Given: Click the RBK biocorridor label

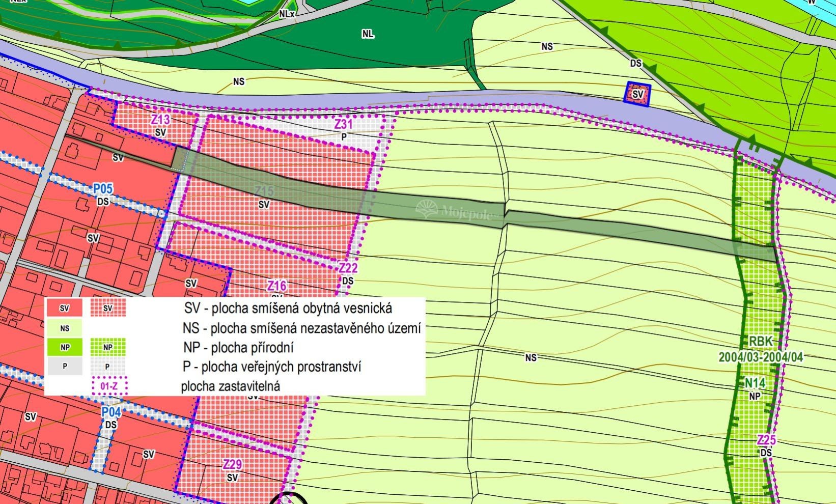Looking at the screenshot, I should (761, 341).
